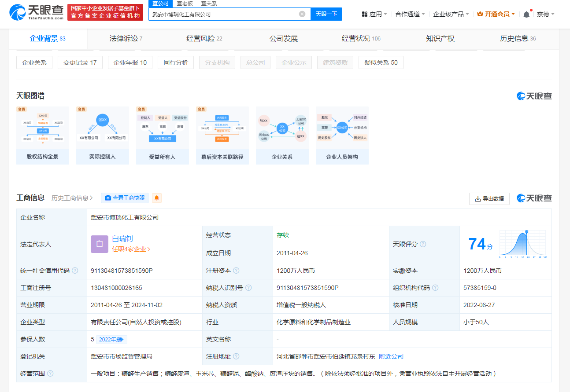The height and width of the screenshot is (392, 570).
Task: Select the 知识产权 tab
Action: pos(440,39)
